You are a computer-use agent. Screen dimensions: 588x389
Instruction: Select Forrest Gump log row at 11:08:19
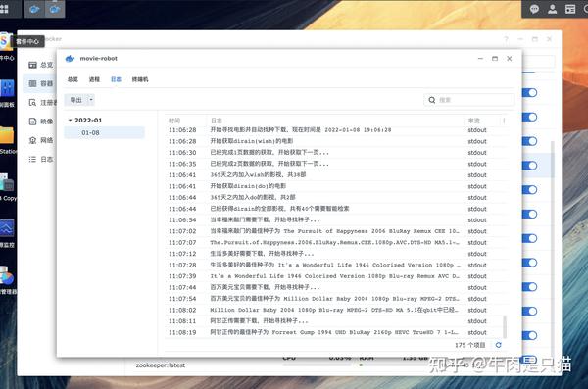pos(336,332)
